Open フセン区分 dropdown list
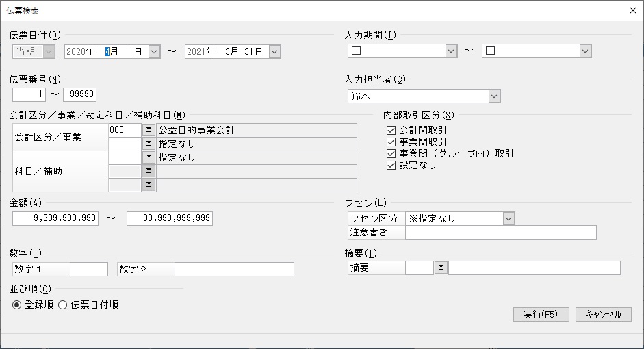Viewport: 644px width, 349px height. pos(508,218)
